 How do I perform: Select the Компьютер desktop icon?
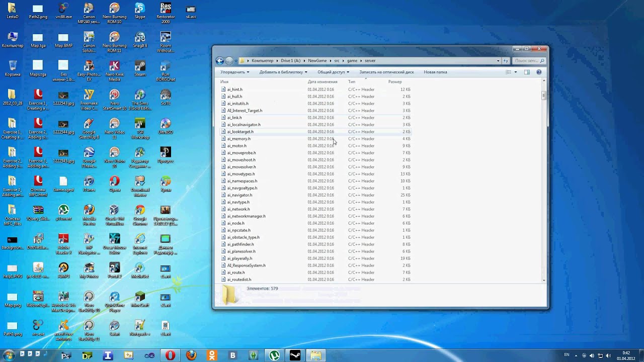pos(13,40)
